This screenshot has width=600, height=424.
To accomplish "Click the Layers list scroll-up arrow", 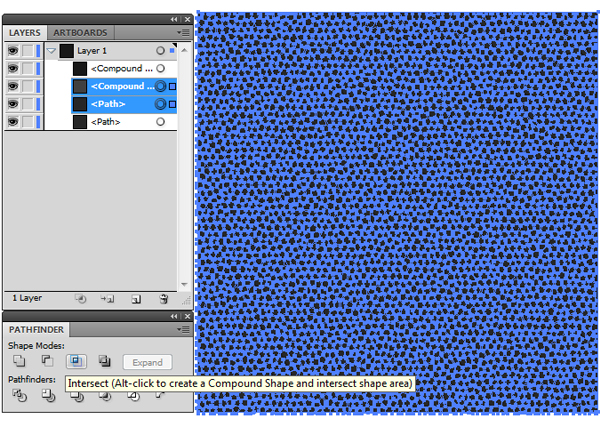I will click(x=184, y=50).
